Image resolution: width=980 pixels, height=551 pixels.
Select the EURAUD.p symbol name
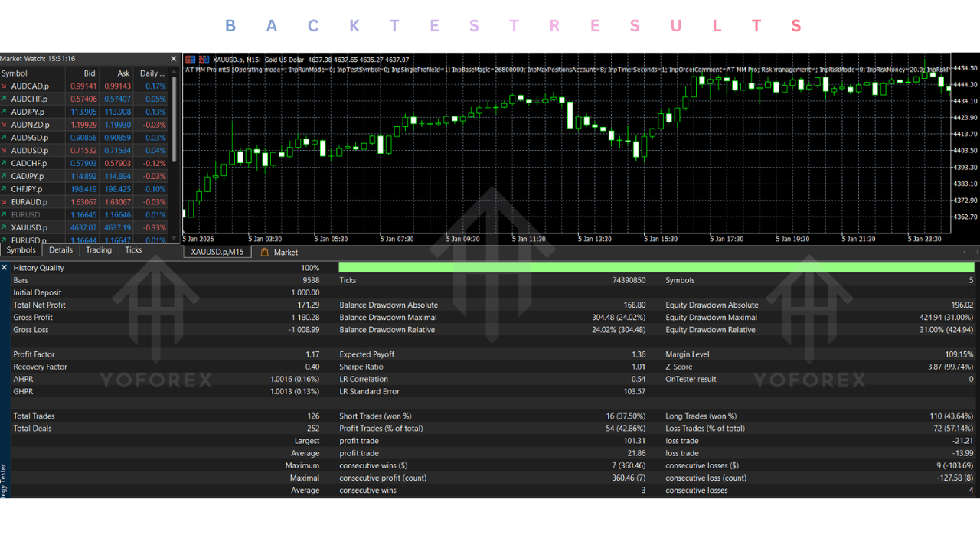[x=29, y=202]
